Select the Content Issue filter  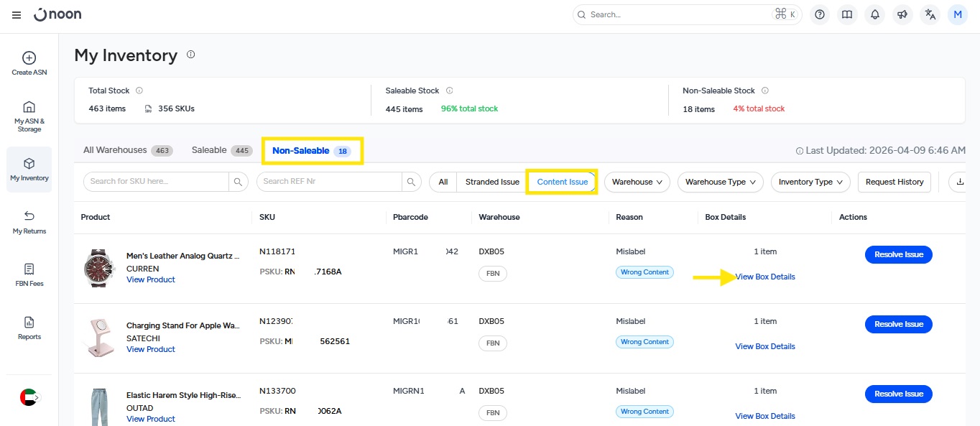point(562,182)
